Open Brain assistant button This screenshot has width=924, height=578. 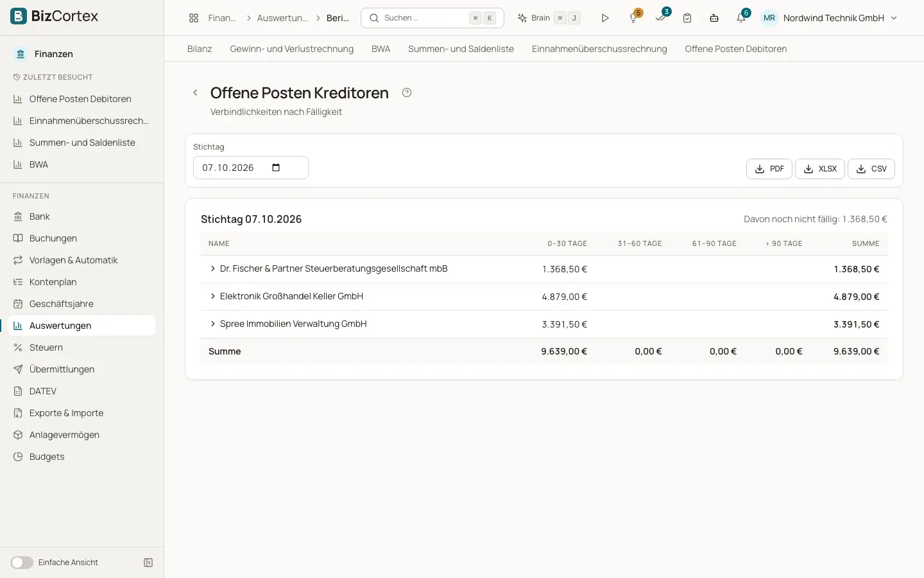549,18
